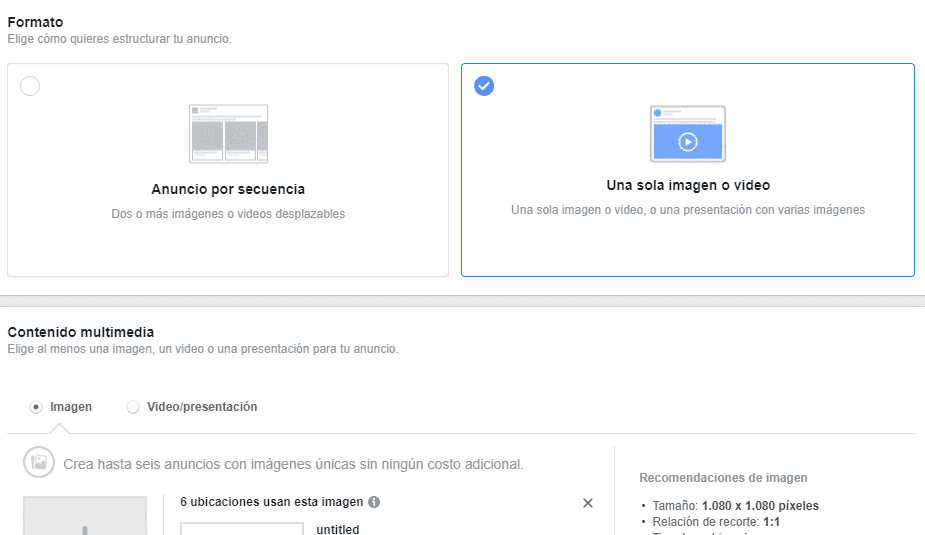Click the Video/presentación label text
The width and height of the screenshot is (925, 535).
click(x=202, y=407)
